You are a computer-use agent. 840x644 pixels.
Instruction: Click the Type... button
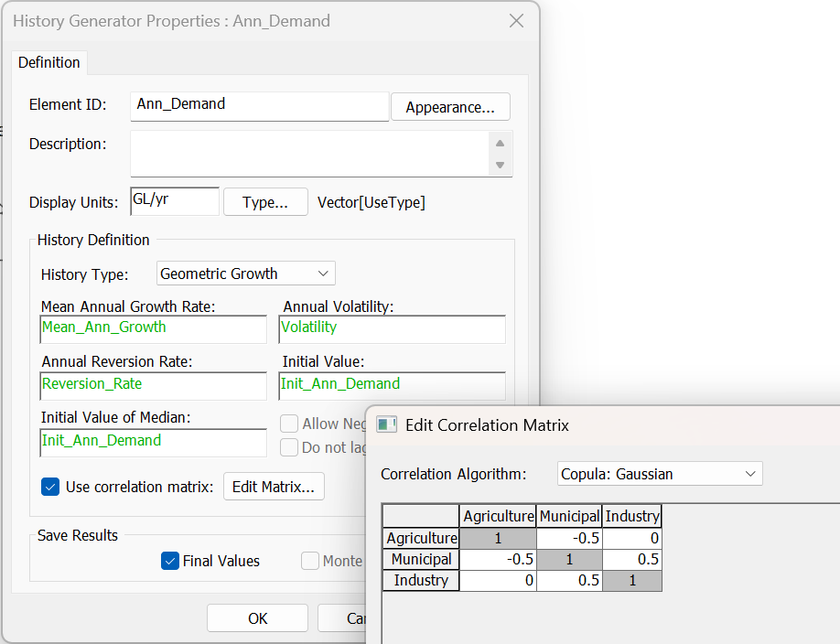coord(265,202)
